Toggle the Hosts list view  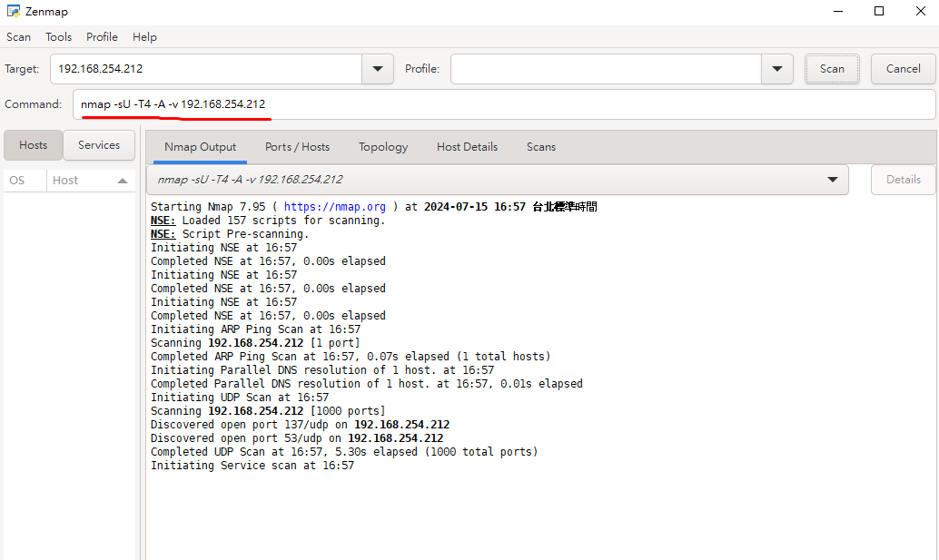pos(33,145)
